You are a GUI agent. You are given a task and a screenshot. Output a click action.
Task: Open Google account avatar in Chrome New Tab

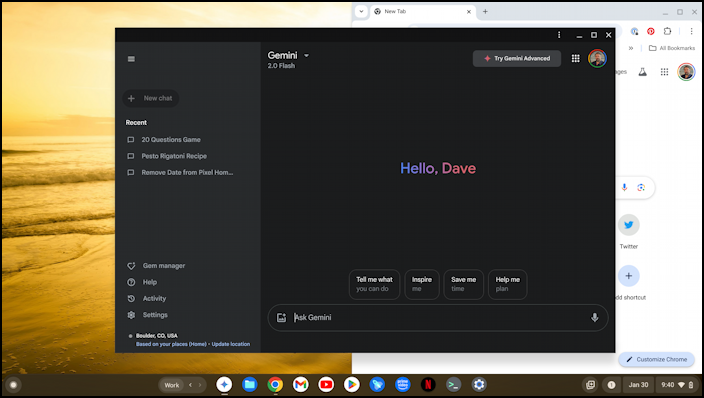686,72
